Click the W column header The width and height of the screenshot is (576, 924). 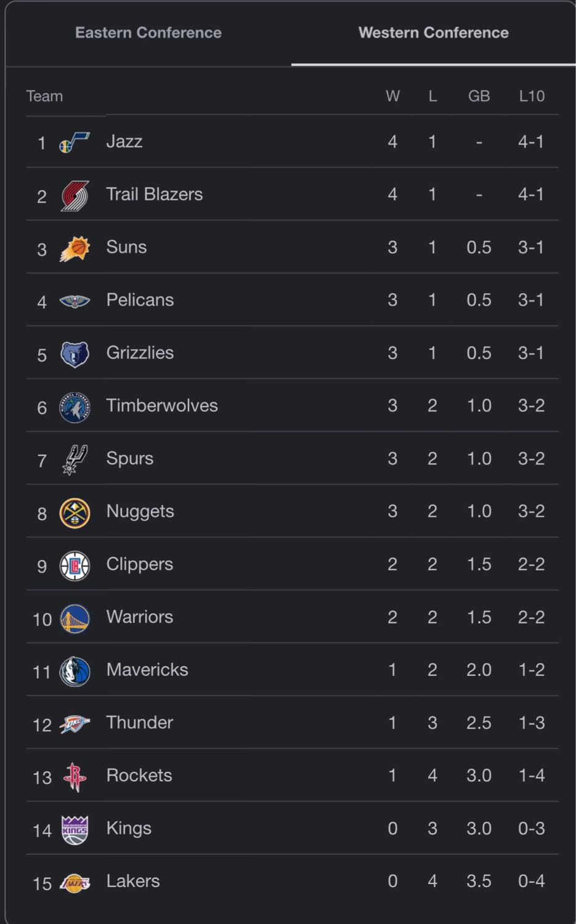coord(392,96)
